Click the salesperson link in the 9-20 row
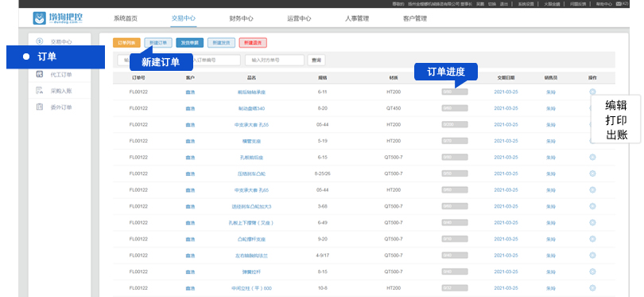644x297 pixels. point(551,239)
